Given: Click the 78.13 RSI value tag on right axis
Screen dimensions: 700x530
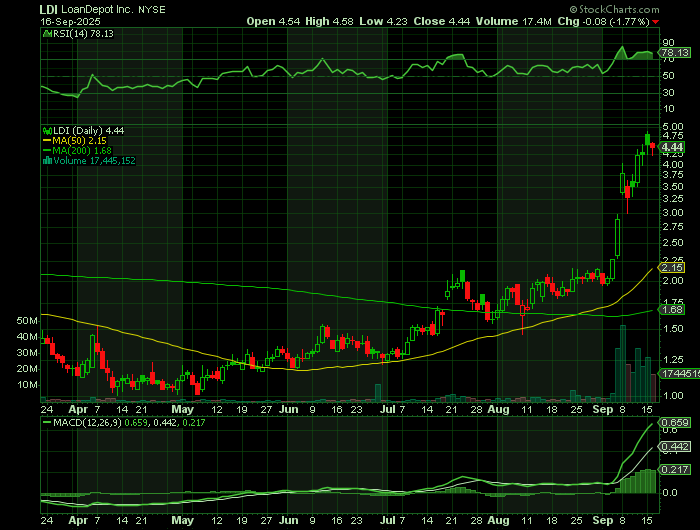Looking at the screenshot, I should [675, 53].
